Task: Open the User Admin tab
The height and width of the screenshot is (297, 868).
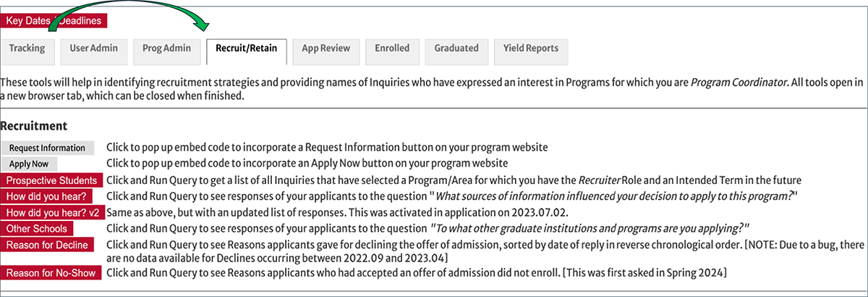Action: tap(93, 49)
